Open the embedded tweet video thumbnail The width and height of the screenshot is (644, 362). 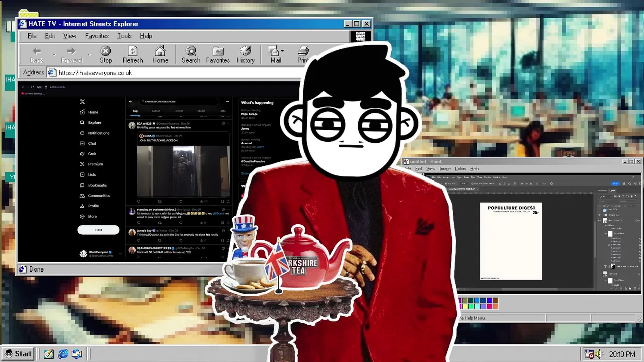click(183, 171)
